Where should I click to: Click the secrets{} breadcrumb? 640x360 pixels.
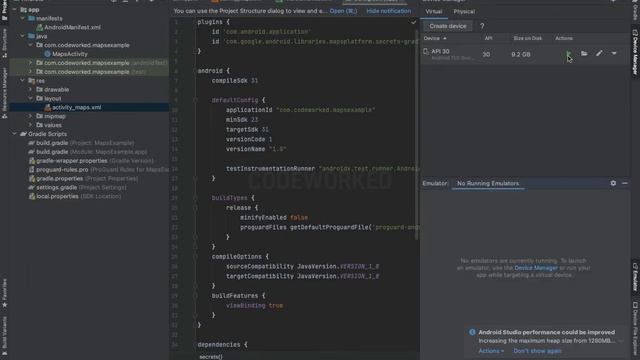211,357
